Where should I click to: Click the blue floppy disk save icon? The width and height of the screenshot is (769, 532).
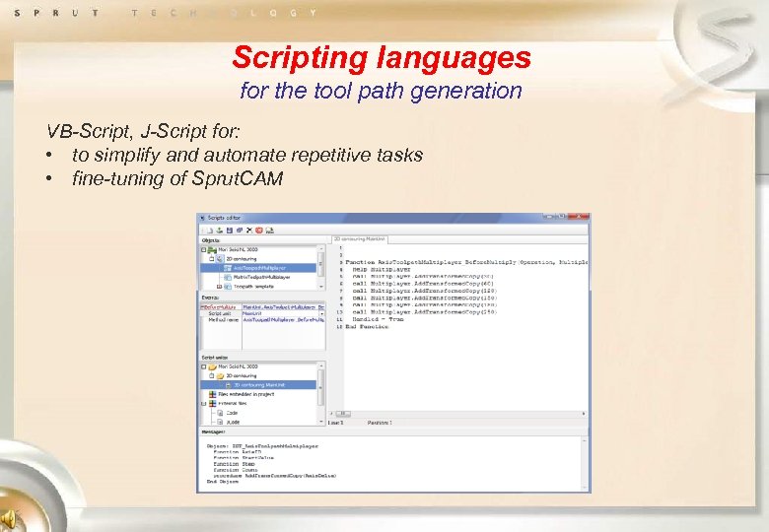[x=230, y=231]
